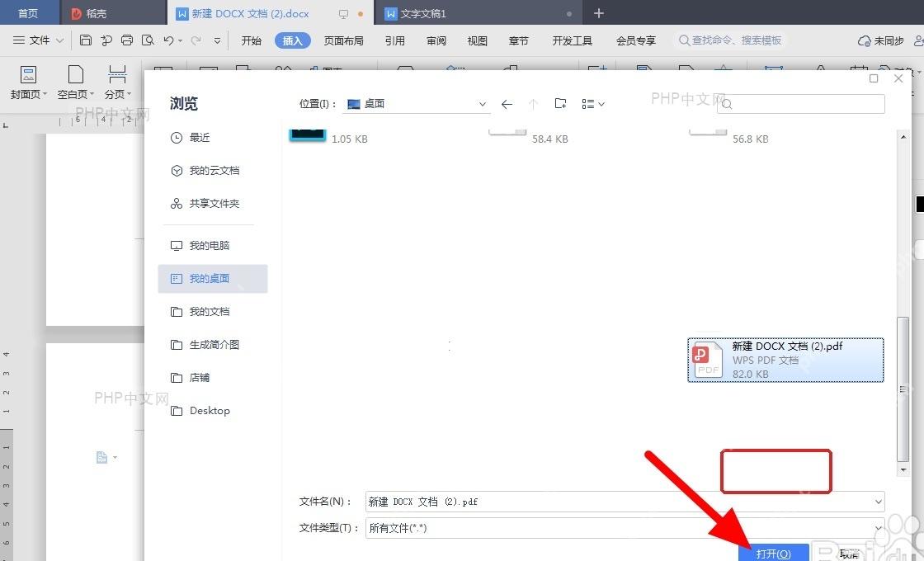
Task: Switch to the 开始 ribbon tab
Action: pos(251,40)
